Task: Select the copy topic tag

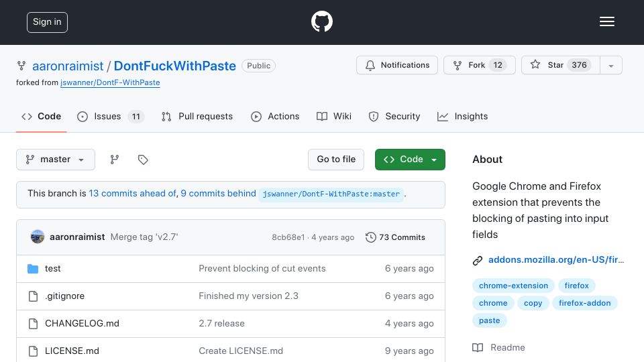Action: click(x=533, y=303)
